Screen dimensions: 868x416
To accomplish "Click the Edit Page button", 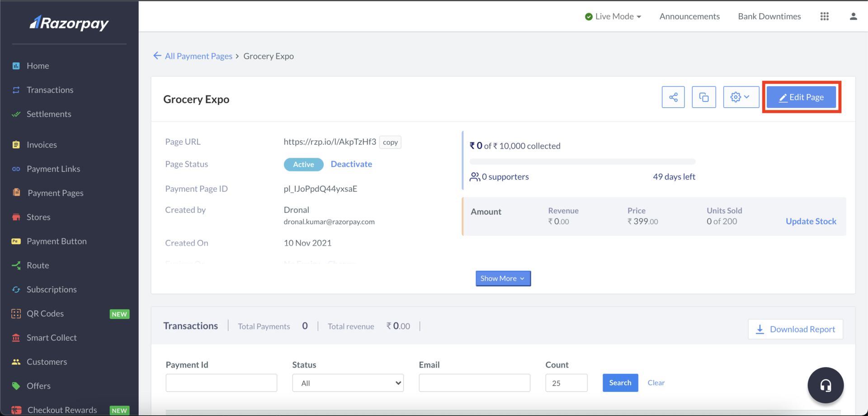I will pyautogui.click(x=801, y=97).
